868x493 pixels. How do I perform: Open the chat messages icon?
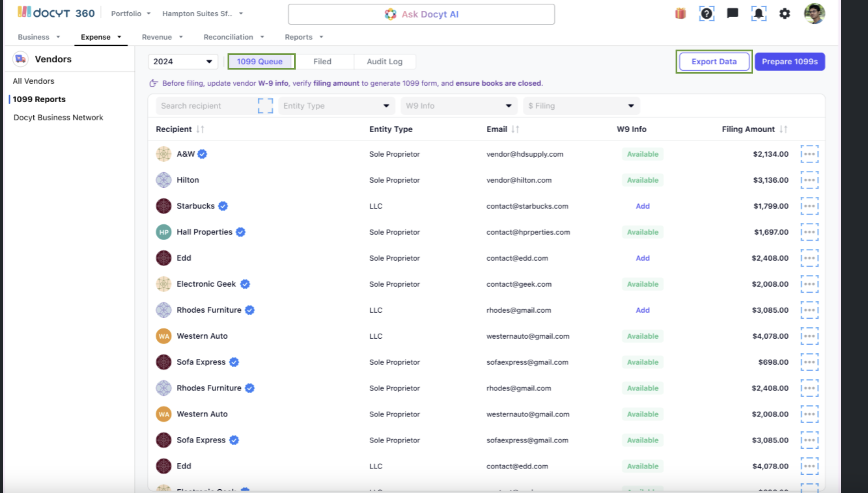733,13
